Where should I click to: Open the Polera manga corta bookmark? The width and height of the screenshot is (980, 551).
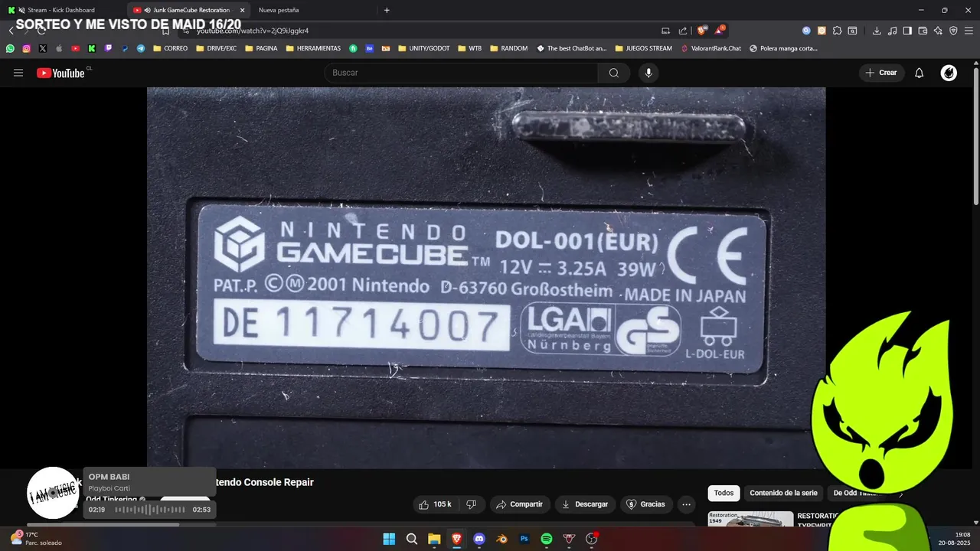tap(783, 48)
